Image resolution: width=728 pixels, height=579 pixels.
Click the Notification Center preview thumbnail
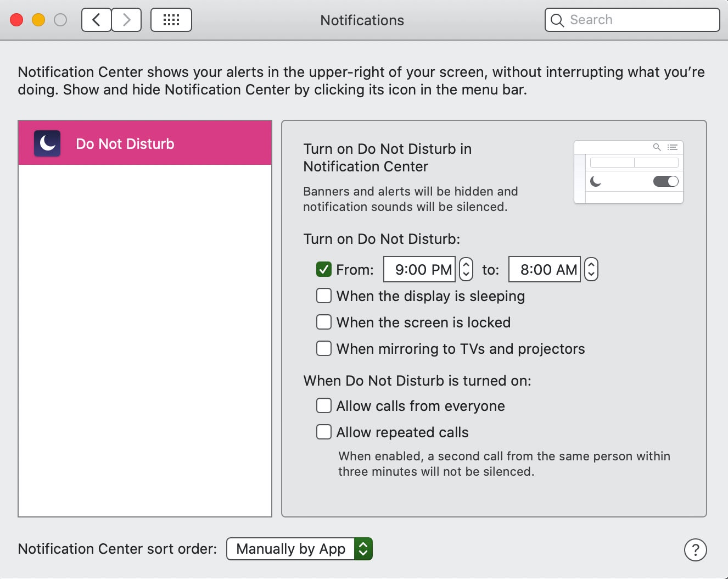629,172
